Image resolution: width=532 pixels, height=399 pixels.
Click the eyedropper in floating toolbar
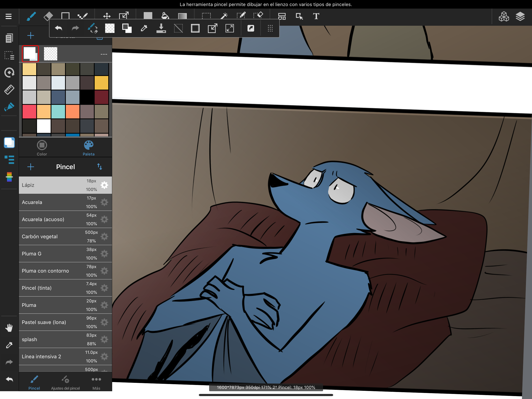coord(144,28)
